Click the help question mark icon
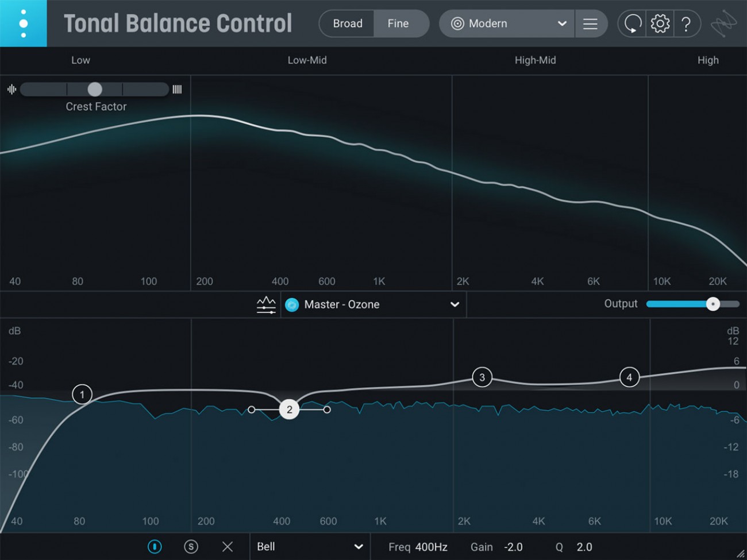Viewport: 747px width, 560px height. pos(687,24)
